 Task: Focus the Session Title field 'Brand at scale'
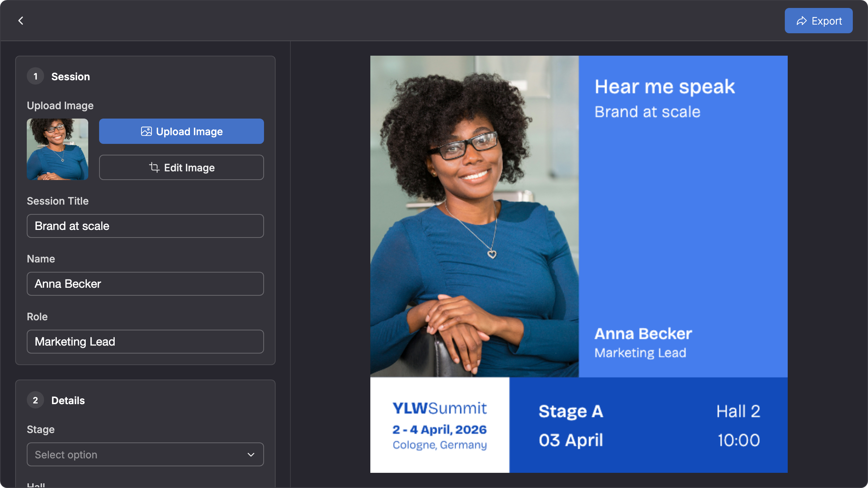click(145, 226)
